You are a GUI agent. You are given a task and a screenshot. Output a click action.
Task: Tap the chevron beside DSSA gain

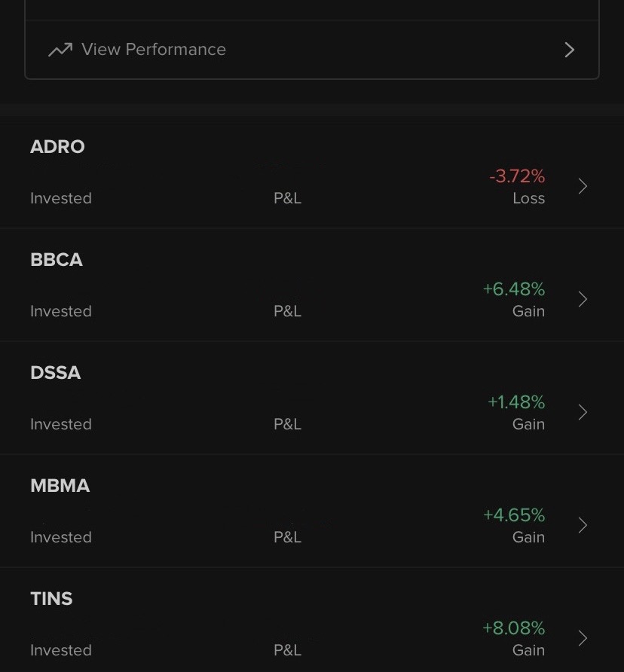(x=583, y=413)
